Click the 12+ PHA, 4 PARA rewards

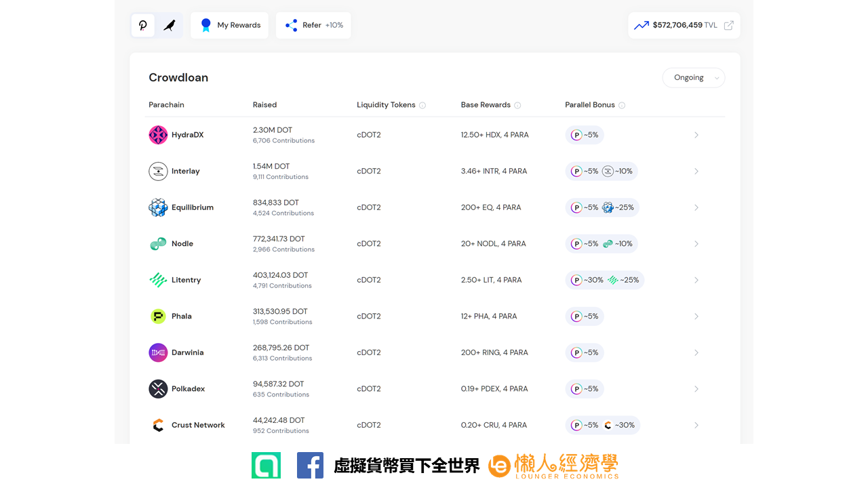489,317
